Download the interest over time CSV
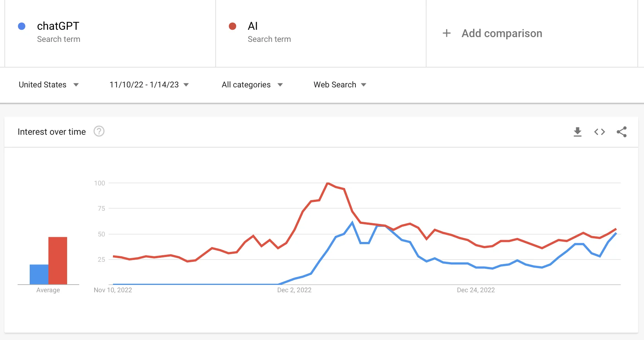This screenshot has height=340, width=644. click(x=578, y=132)
